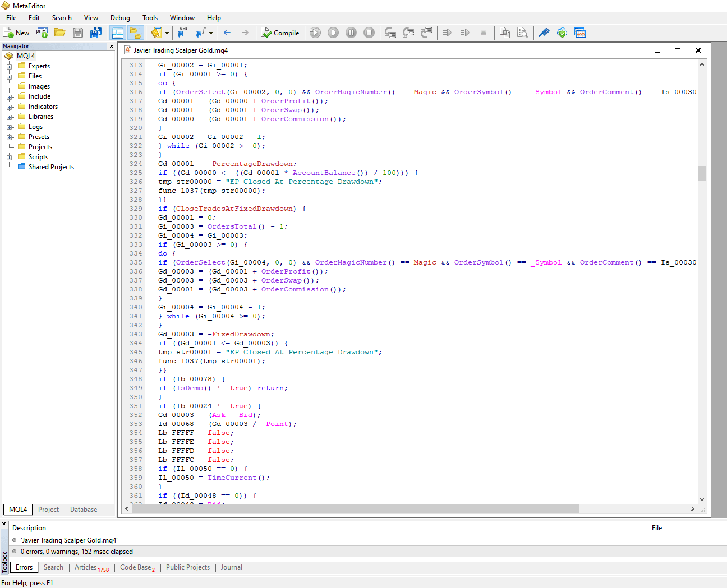Click the Save All icon
This screenshot has height=588, width=727.
coord(96,33)
